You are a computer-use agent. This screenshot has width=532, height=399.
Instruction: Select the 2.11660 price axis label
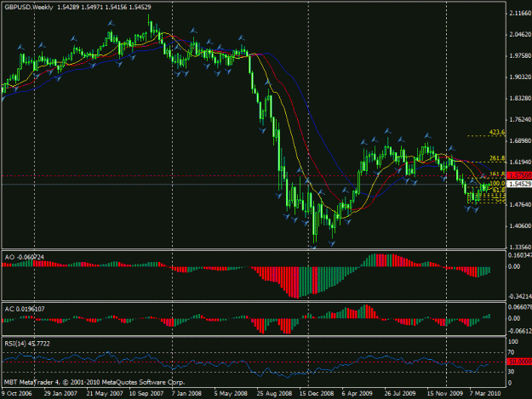point(520,14)
